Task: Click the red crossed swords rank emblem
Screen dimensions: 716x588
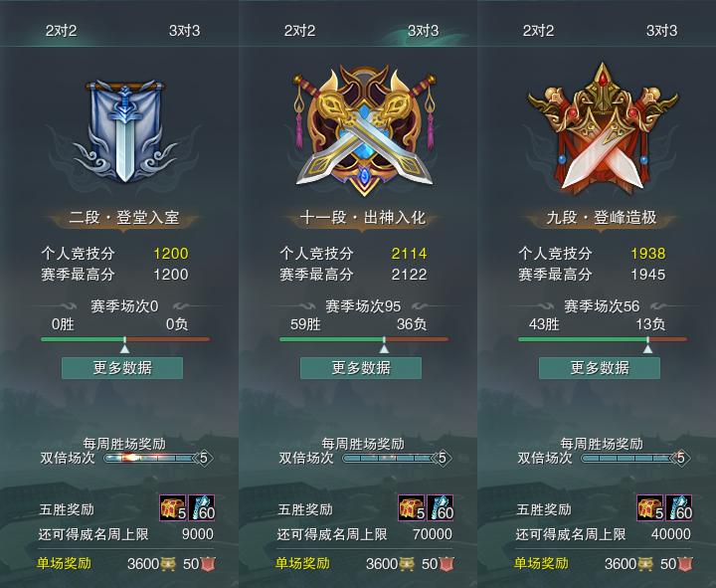Action: point(603,127)
